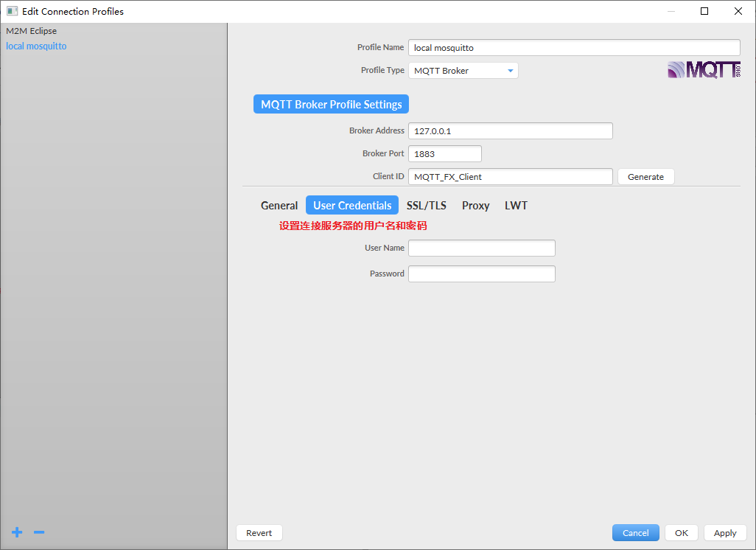Click the Revert button

pos(259,532)
